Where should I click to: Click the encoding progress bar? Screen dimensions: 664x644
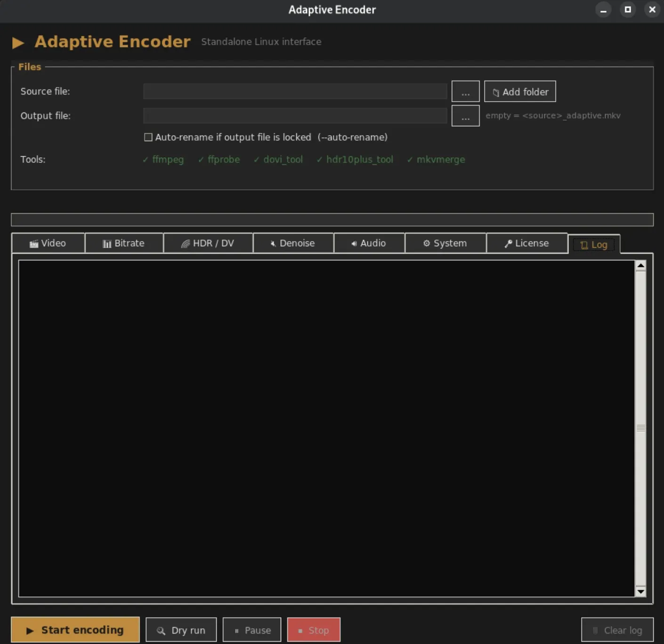[332, 219]
